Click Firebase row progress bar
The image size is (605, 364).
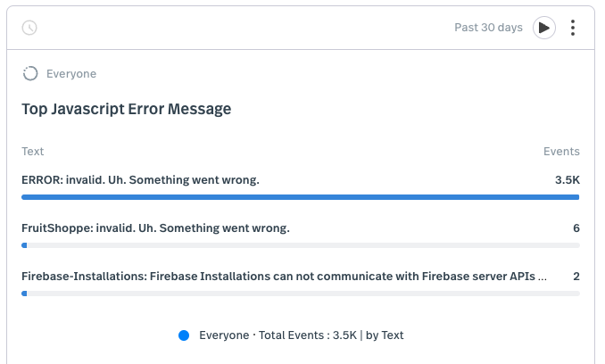click(x=300, y=294)
